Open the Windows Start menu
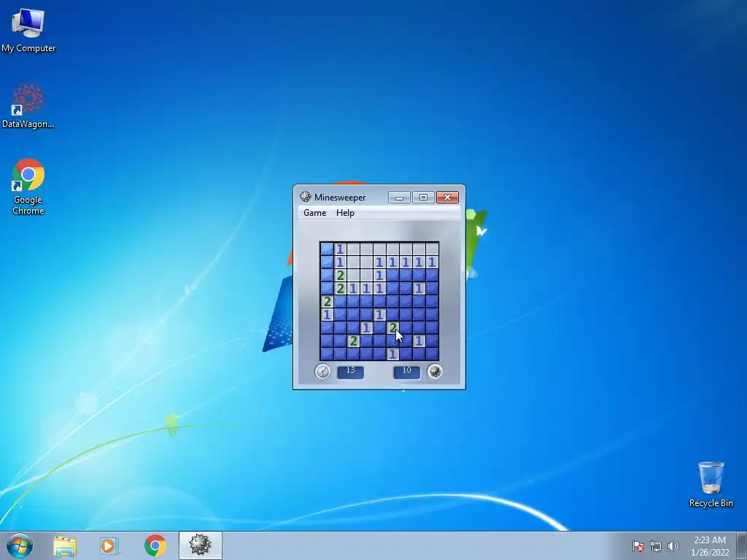This screenshot has height=560, width=747. click(x=20, y=545)
